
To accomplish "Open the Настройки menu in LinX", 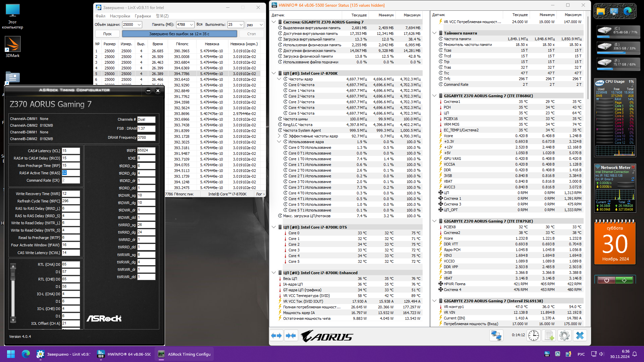I will [120, 16].
